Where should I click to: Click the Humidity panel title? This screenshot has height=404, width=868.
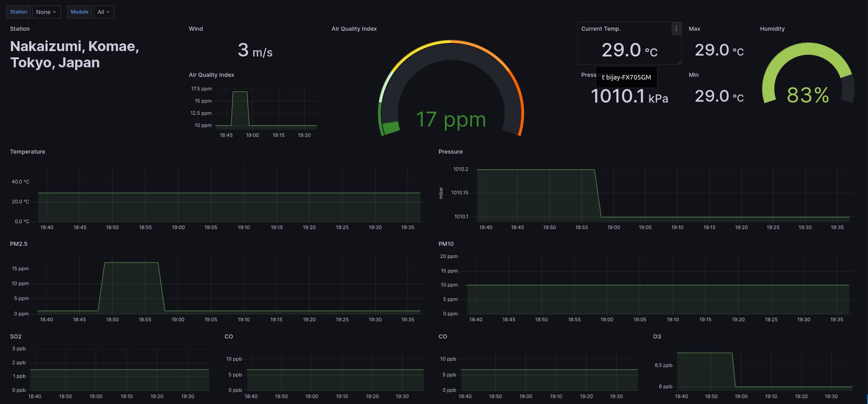(772, 28)
